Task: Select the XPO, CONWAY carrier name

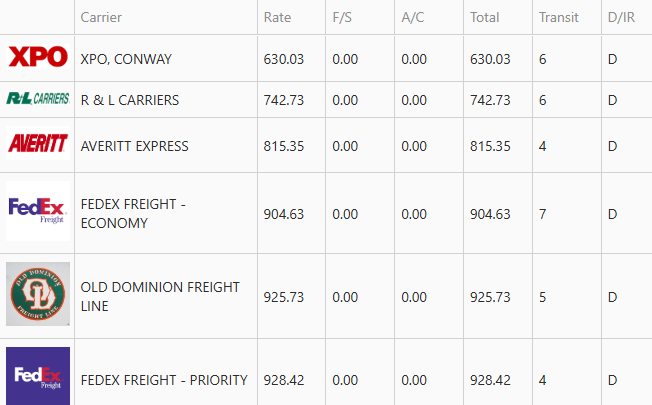Action: click(126, 59)
